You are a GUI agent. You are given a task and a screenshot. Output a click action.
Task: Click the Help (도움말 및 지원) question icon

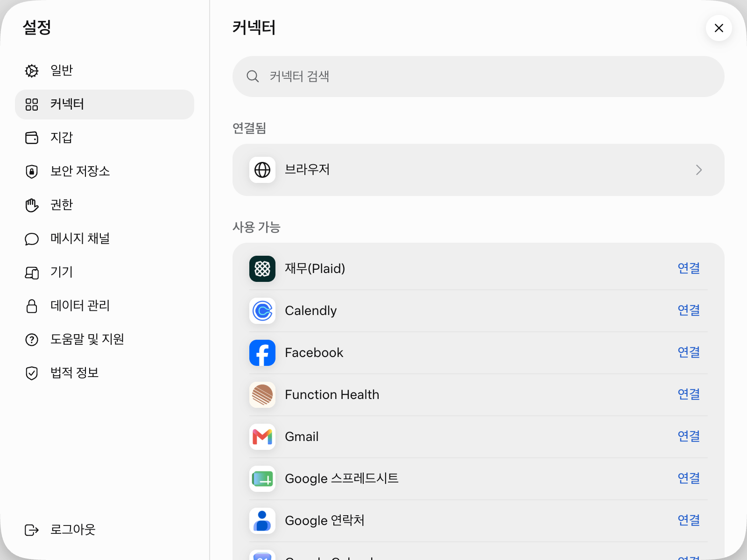32,340
